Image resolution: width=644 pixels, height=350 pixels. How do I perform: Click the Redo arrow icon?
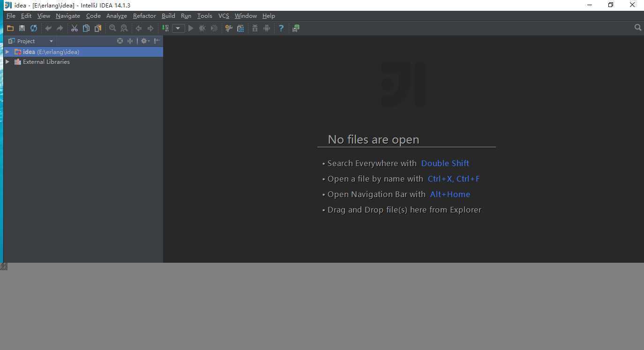[60, 28]
